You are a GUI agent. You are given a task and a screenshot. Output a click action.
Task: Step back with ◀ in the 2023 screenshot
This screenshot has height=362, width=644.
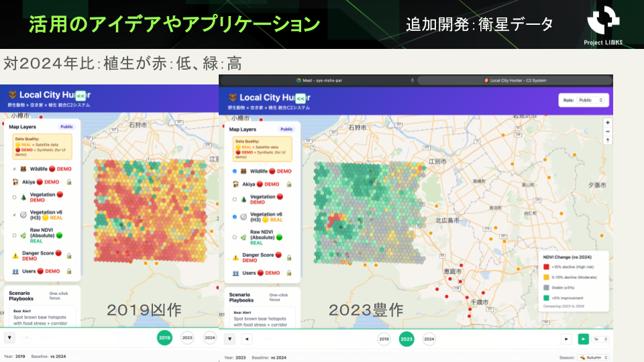246,339
